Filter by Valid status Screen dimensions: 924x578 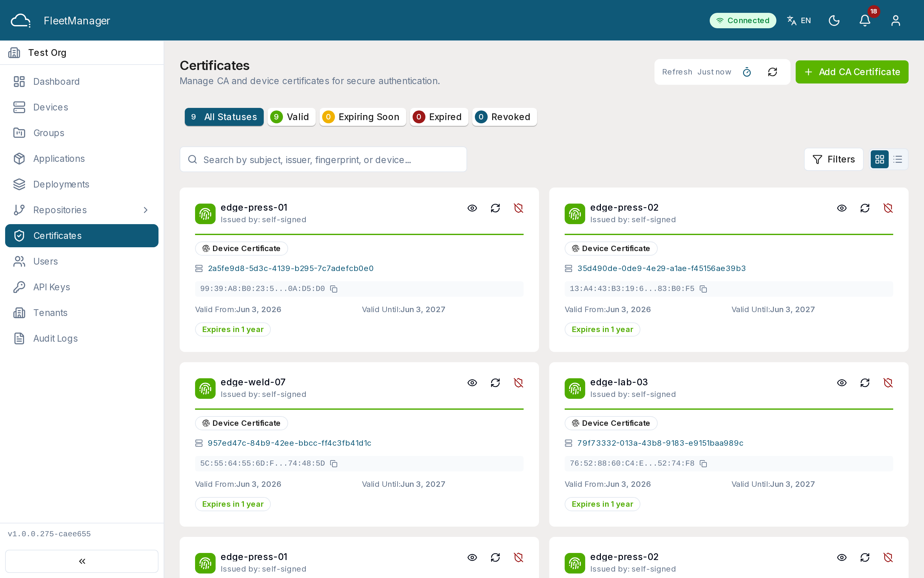[291, 117]
